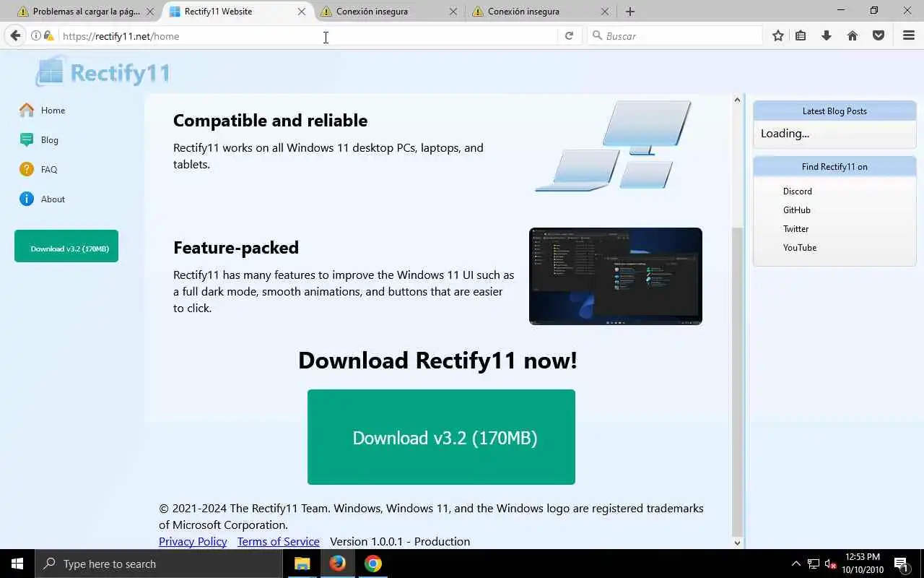The height and width of the screenshot is (578, 924).
Task: Open the Terms of Service link
Action: click(278, 541)
